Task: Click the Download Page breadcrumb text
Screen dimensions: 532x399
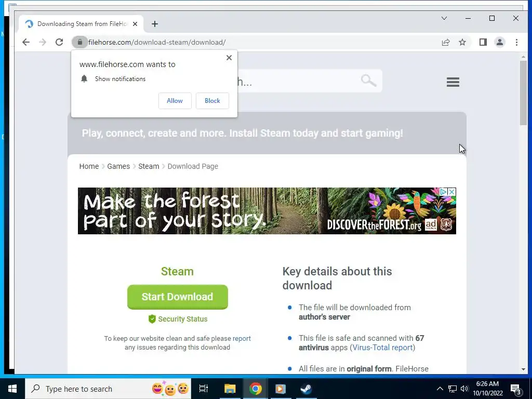Action: 193,166
